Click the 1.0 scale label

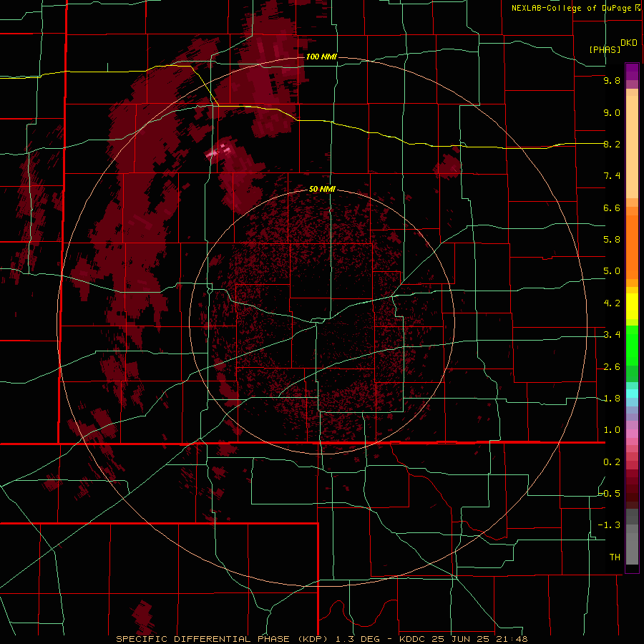612,430
